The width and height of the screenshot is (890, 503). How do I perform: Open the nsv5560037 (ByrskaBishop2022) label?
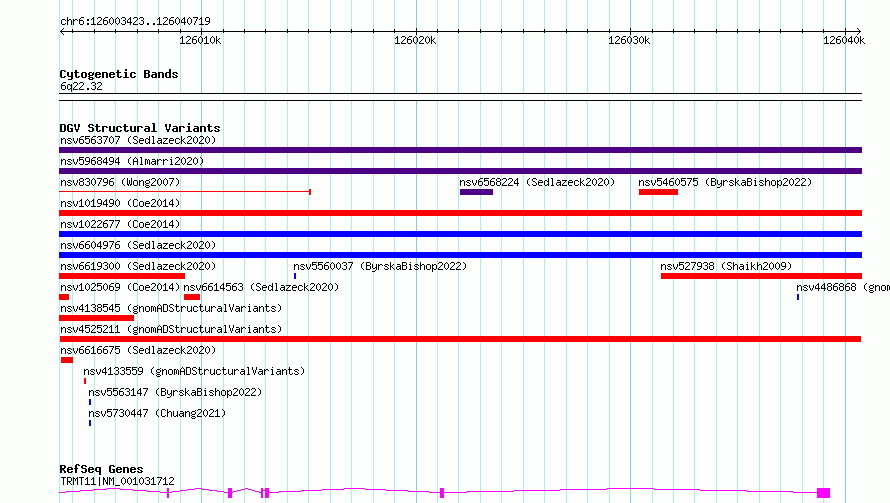(x=380, y=266)
